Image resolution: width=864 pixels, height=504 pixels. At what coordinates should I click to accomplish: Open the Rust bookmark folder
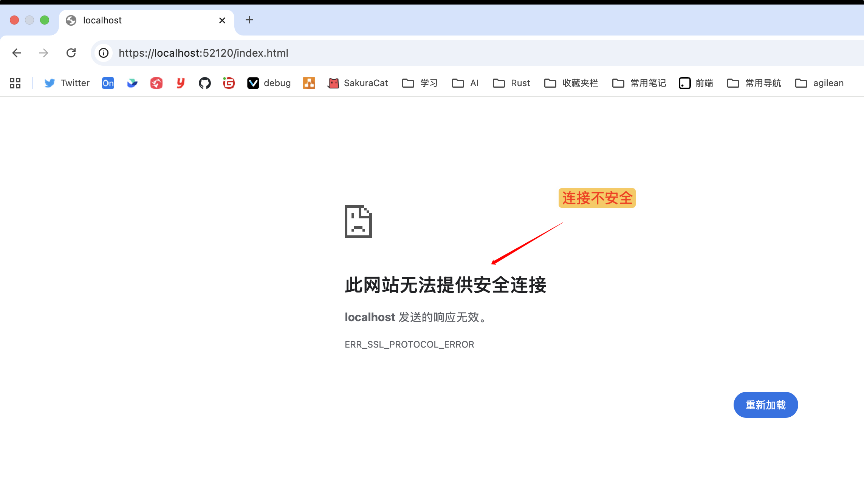point(511,83)
